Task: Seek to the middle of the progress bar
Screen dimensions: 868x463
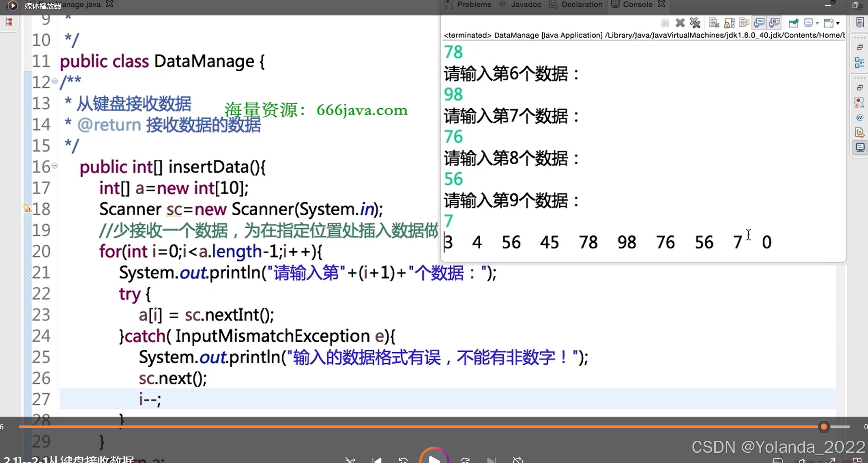Action: tap(434, 426)
